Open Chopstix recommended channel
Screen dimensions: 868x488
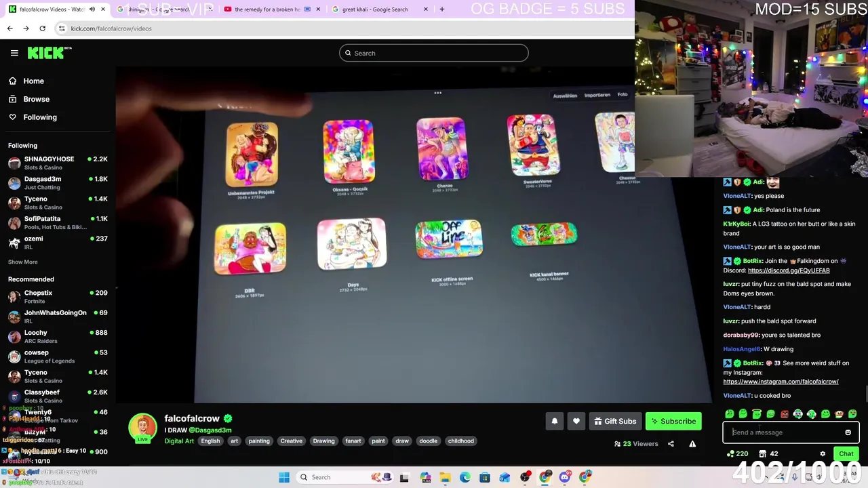coord(58,296)
